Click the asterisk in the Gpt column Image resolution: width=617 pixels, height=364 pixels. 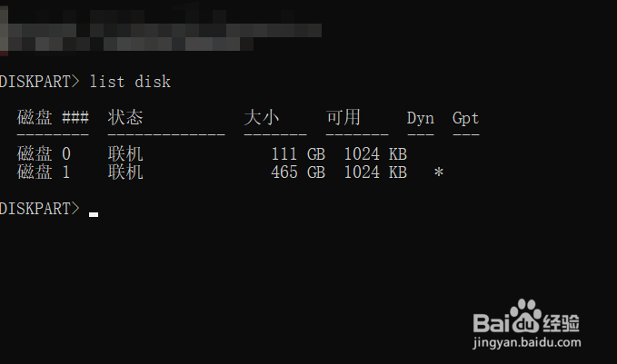click(439, 172)
